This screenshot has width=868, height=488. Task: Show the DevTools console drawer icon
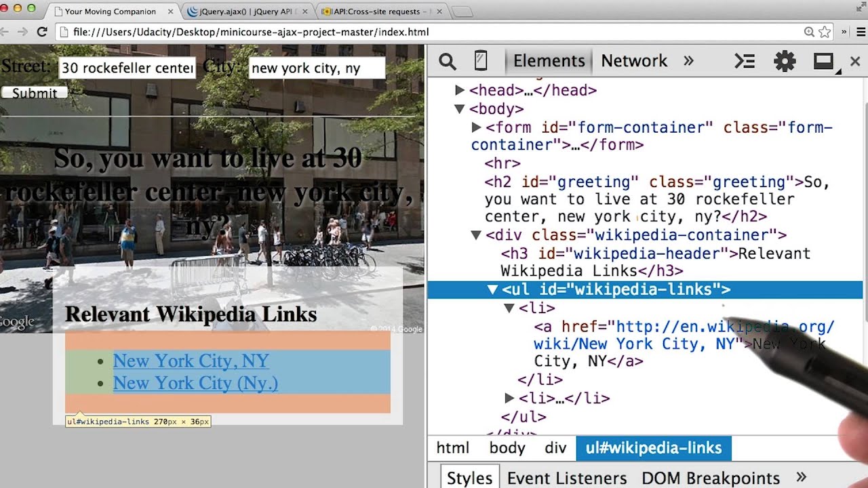745,62
